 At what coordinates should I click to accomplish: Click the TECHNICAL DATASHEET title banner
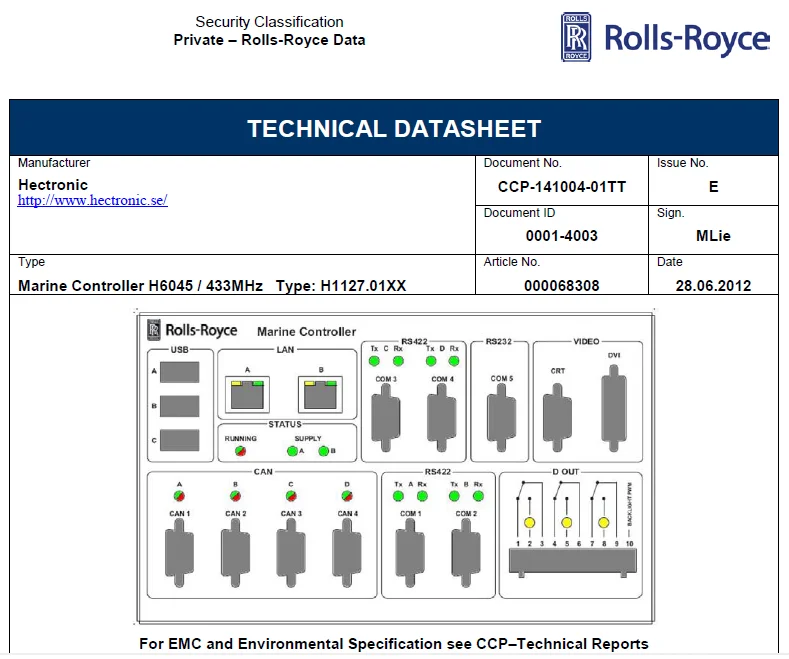tap(394, 128)
